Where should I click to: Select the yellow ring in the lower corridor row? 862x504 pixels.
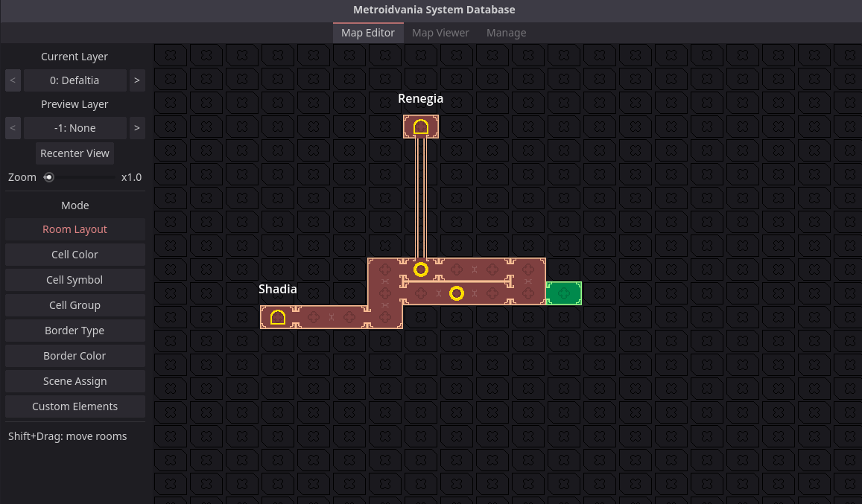tap(457, 293)
